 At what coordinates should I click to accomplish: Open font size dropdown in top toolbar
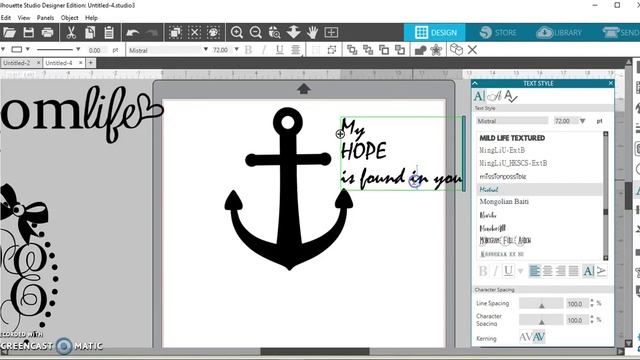coord(236,49)
